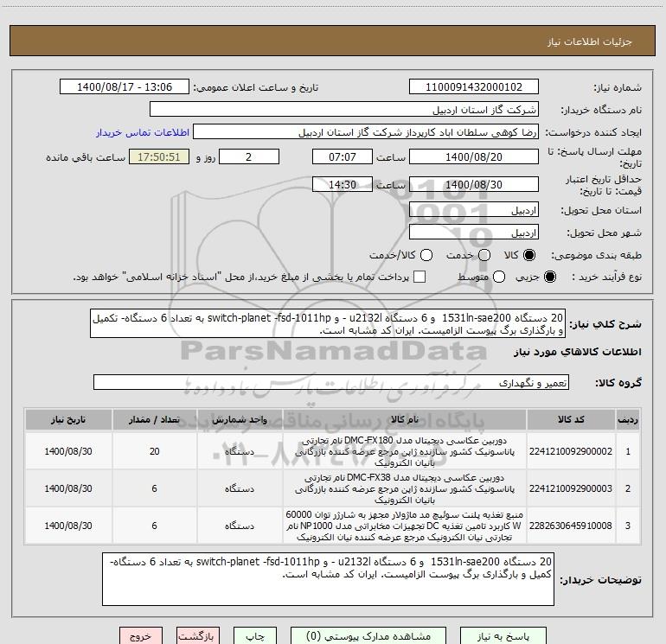The height and width of the screenshot is (644, 666).
Task: Click the پاسخ به نیاز button
Action: click(x=503, y=636)
